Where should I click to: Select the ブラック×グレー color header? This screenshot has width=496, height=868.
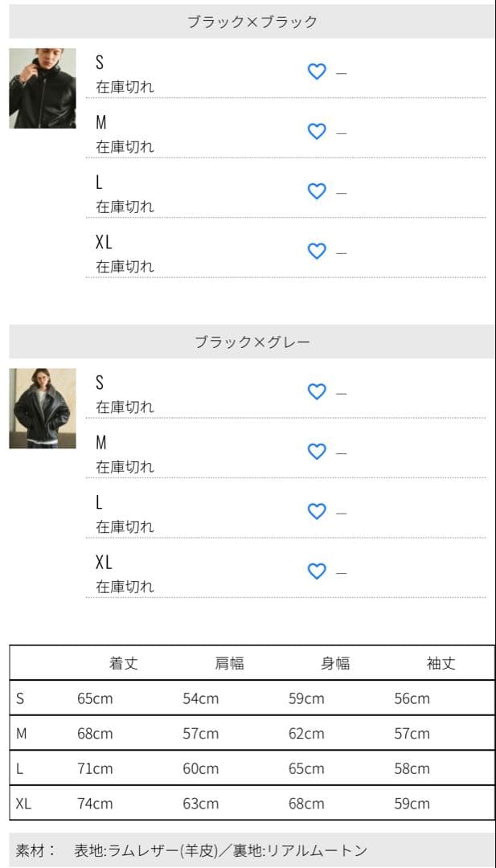[252, 342]
